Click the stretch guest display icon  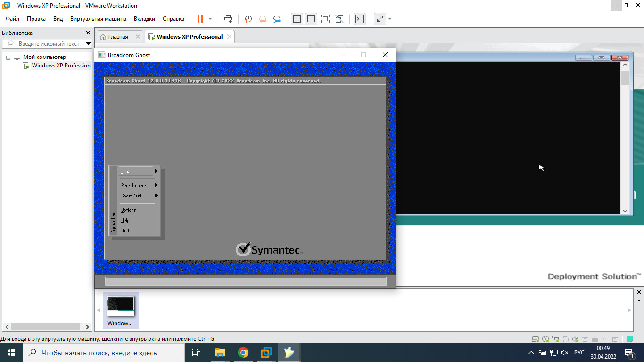[x=380, y=19]
